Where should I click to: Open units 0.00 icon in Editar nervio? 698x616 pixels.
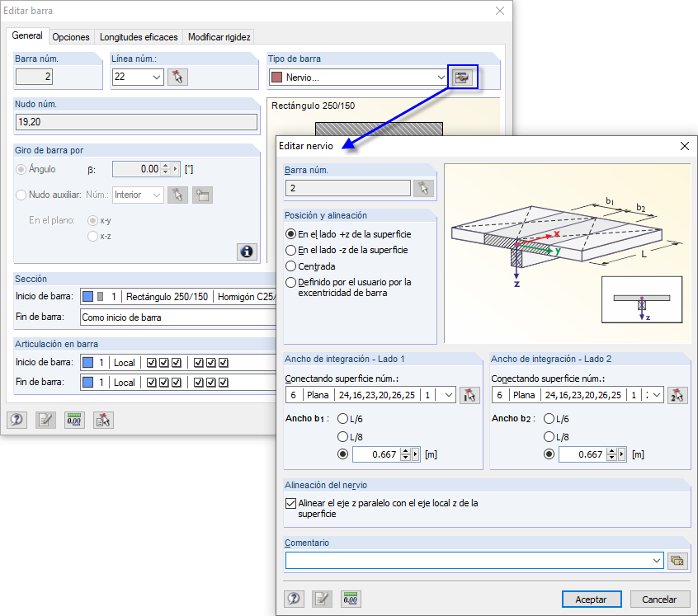point(351,599)
